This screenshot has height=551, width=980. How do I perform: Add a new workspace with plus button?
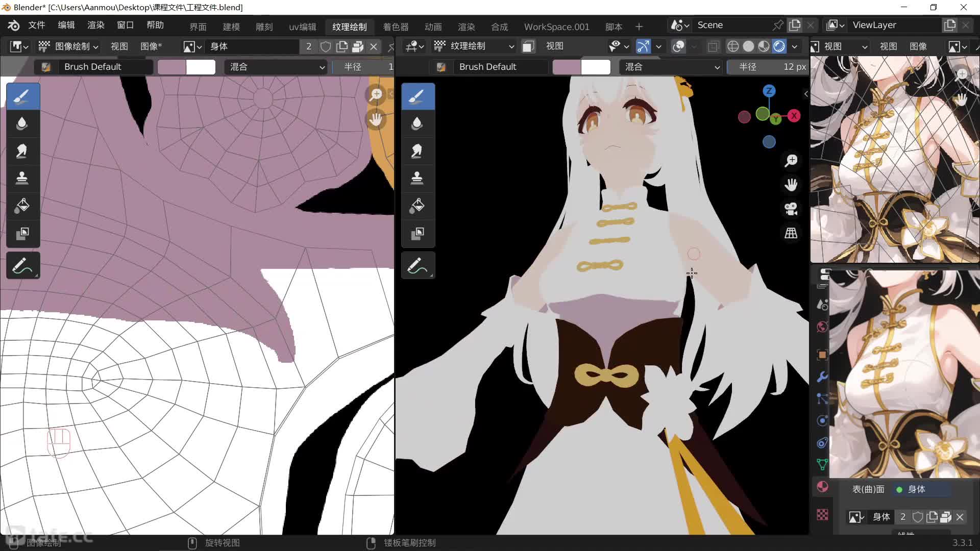coord(639,27)
